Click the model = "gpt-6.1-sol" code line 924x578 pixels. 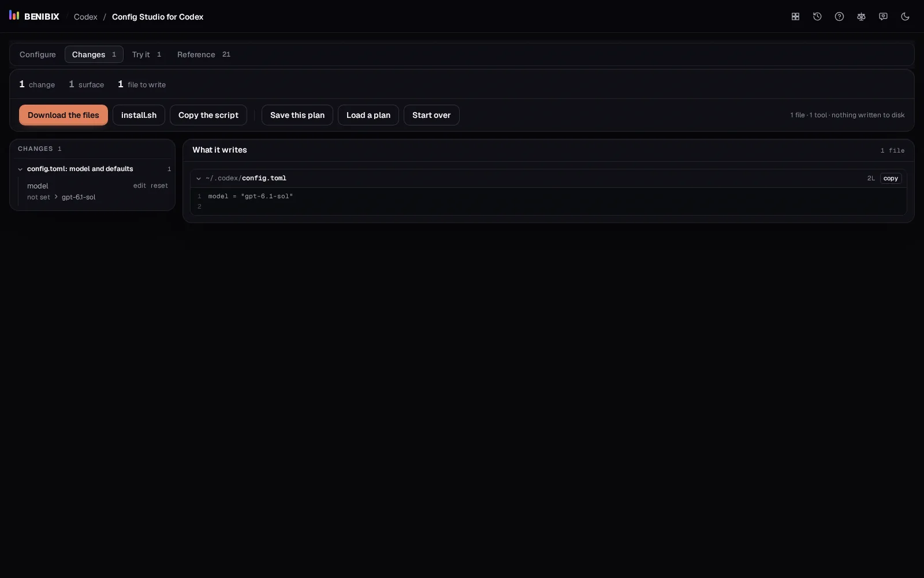click(x=251, y=196)
